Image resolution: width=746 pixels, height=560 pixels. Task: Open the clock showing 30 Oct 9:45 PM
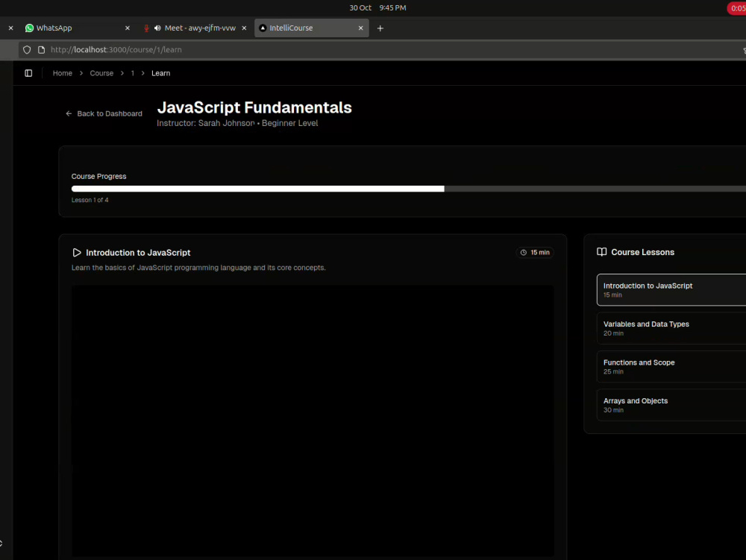377,7
